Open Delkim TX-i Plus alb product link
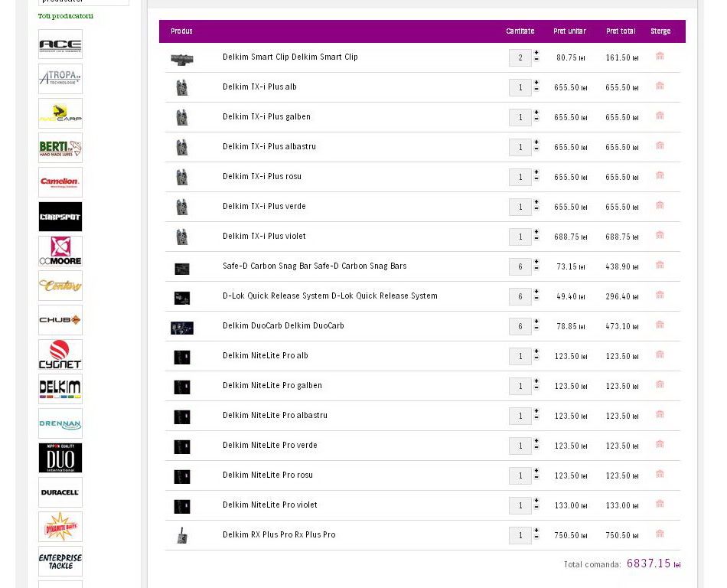The image size is (727, 588). click(x=259, y=87)
